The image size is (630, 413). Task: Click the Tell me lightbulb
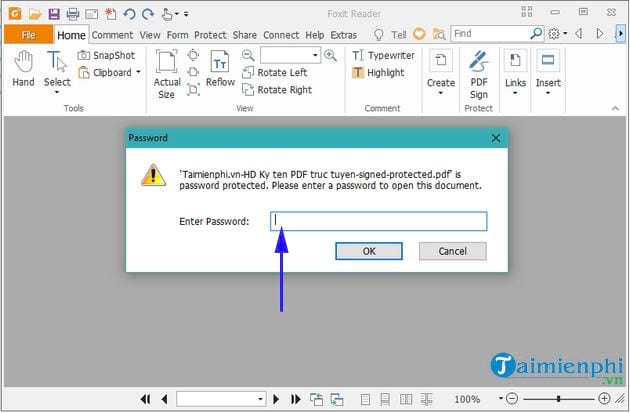(x=378, y=35)
